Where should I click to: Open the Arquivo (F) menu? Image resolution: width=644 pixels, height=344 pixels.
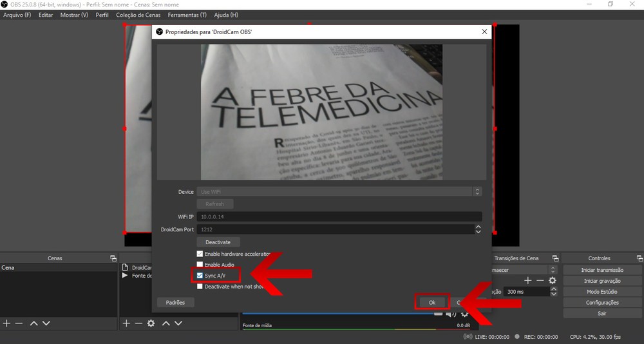point(17,15)
